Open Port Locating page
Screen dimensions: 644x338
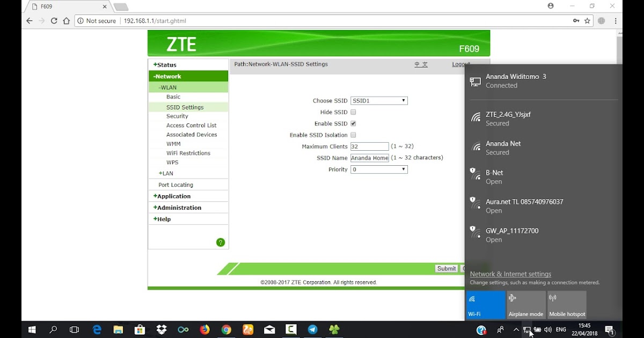[x=175, y=185]
